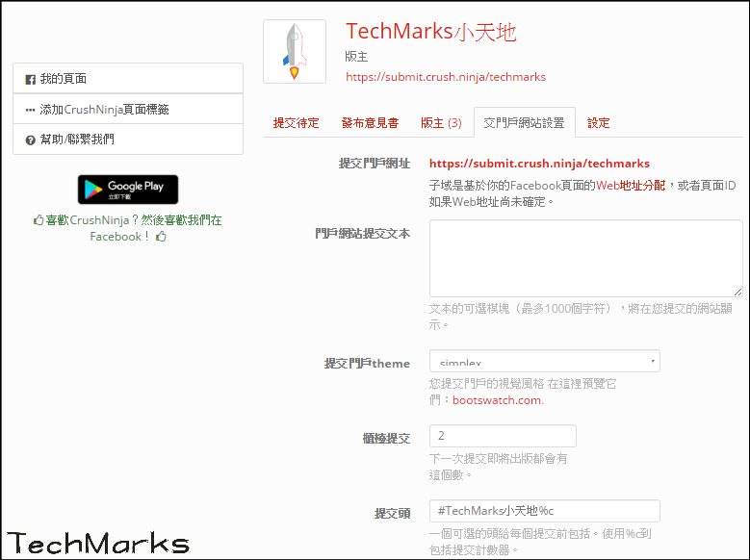This screenshot has height=560, width=750.
Task: Focus the 門戶網站提交文本 text area
Action: point(586,258)
